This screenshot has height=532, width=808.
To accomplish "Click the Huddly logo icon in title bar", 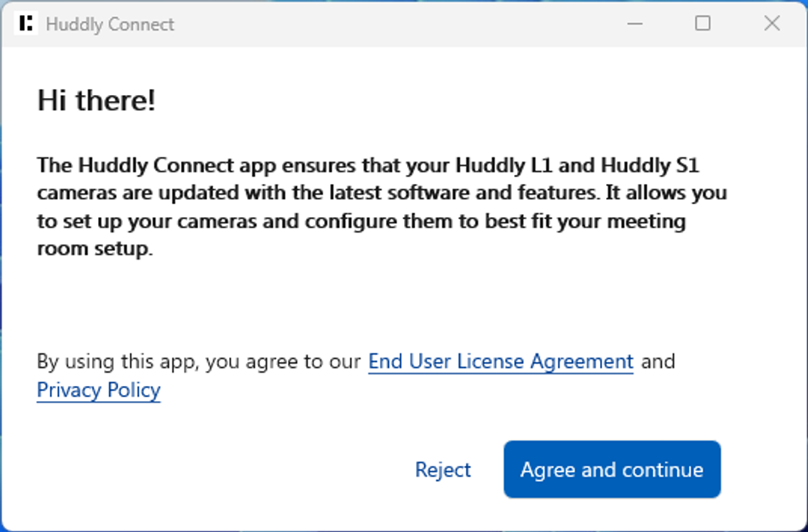I will coord(25,24).
